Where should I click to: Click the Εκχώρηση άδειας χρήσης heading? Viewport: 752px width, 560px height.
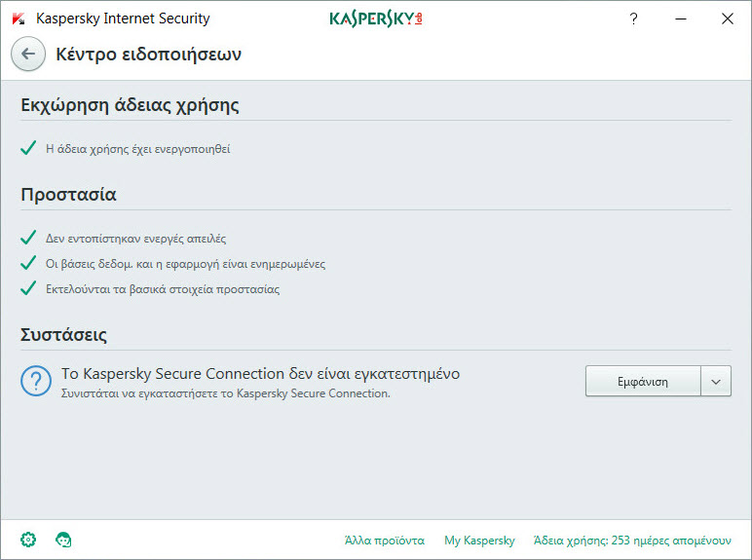click(130, 105)
